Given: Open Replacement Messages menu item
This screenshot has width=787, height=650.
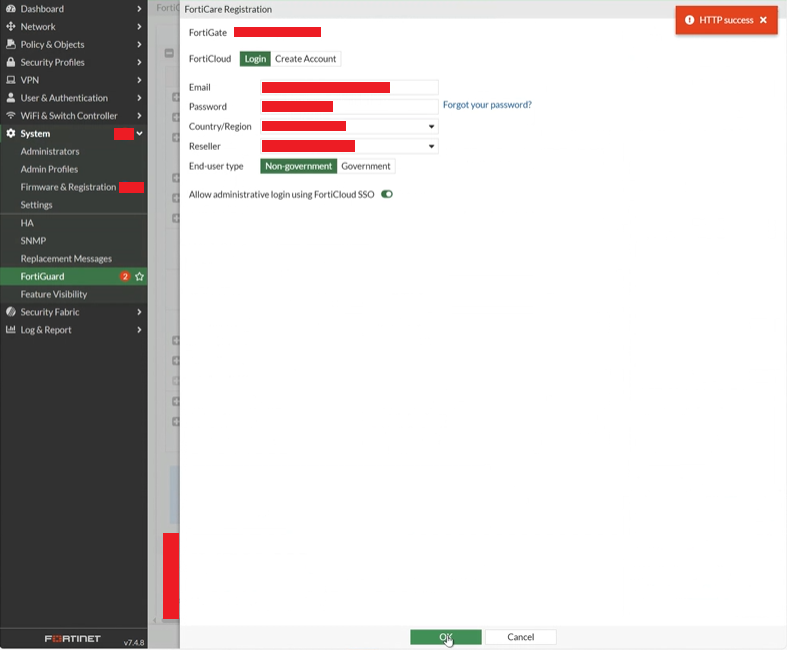Looking at the screenshot, I should 74,258.
